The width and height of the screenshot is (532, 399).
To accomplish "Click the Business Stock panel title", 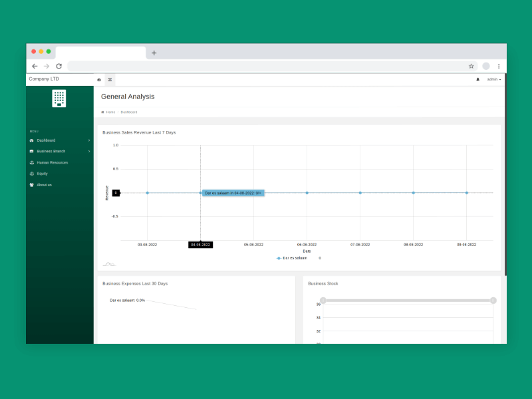I will pyautogui.click(x=323, y=284).
